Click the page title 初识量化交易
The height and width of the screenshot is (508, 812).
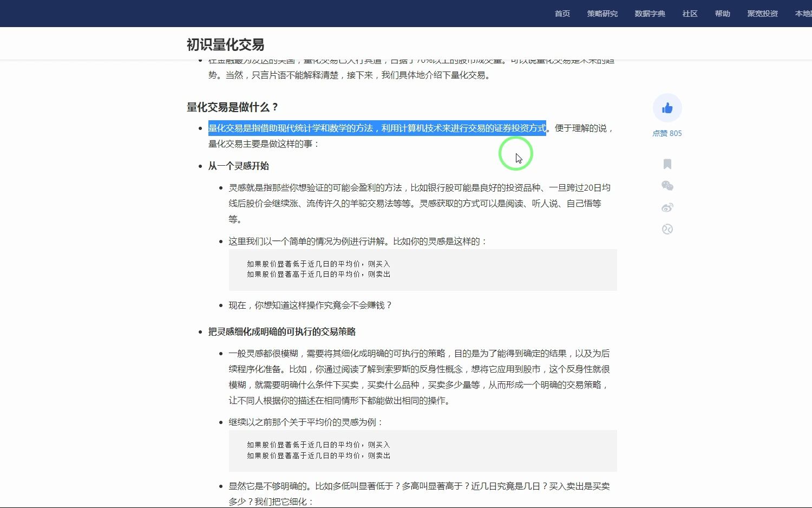click(225, 44)
